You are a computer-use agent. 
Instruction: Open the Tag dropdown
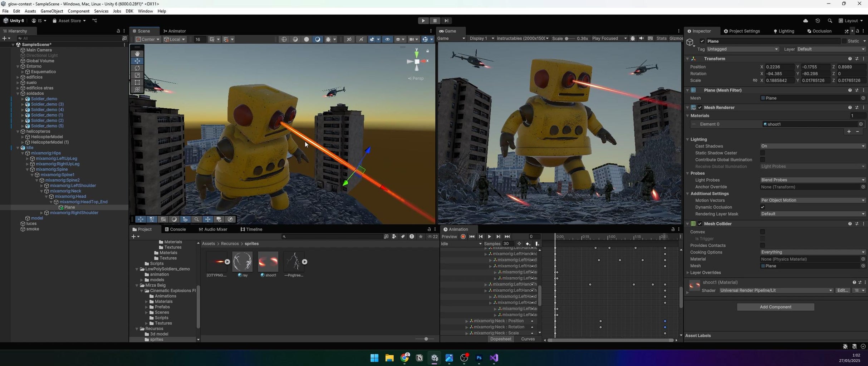(x=742, y=49)
